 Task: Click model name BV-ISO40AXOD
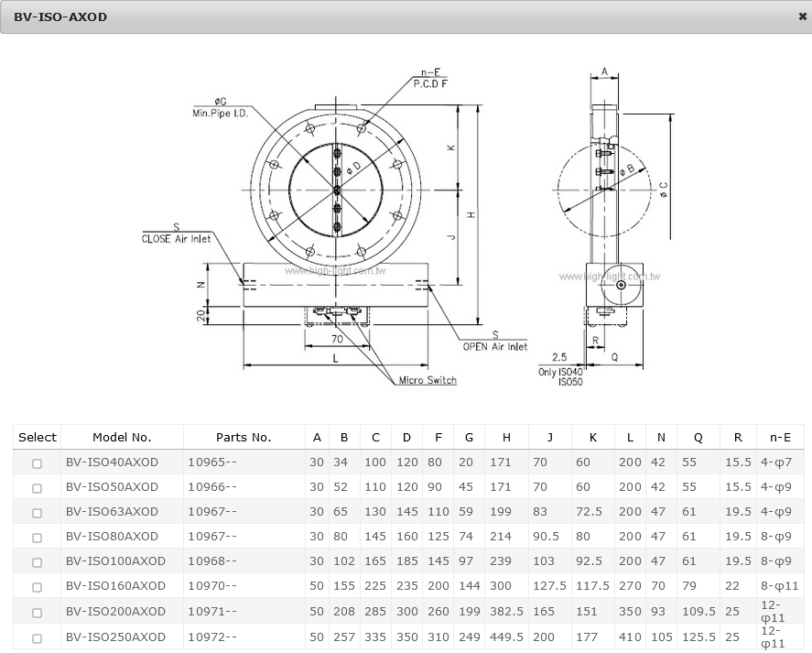(112, 463)
